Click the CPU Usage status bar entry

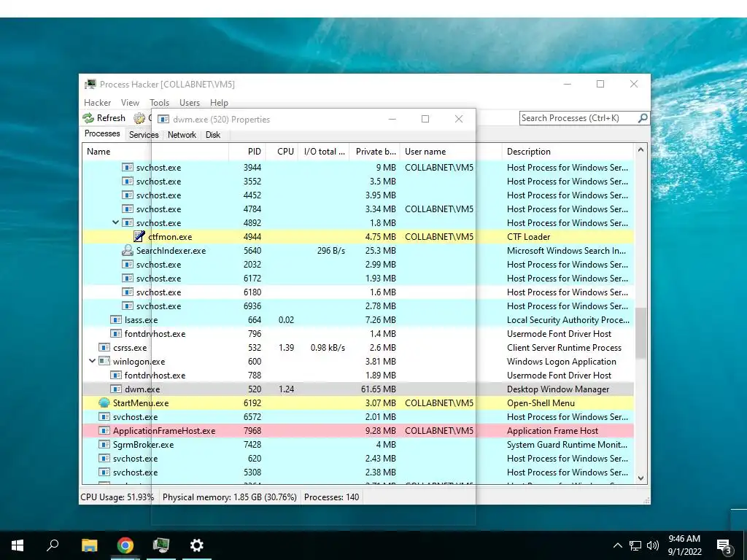click(x=117, y=497)
